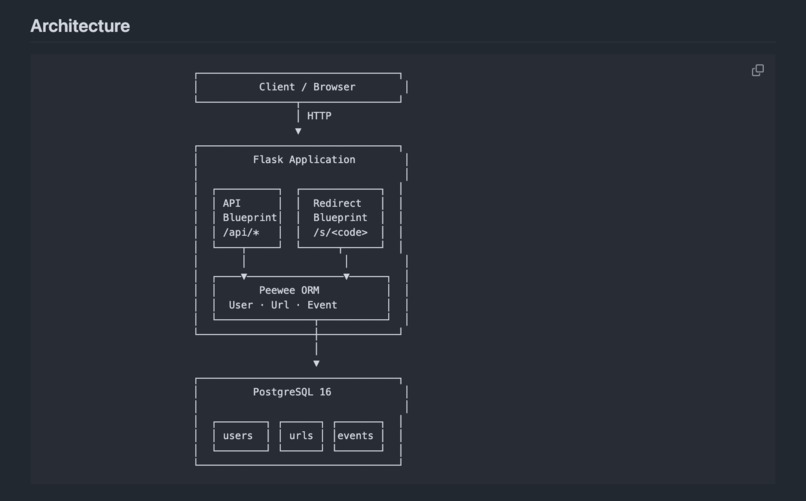Click the arrowhead under Redirect Blueprint

[346, 276]
